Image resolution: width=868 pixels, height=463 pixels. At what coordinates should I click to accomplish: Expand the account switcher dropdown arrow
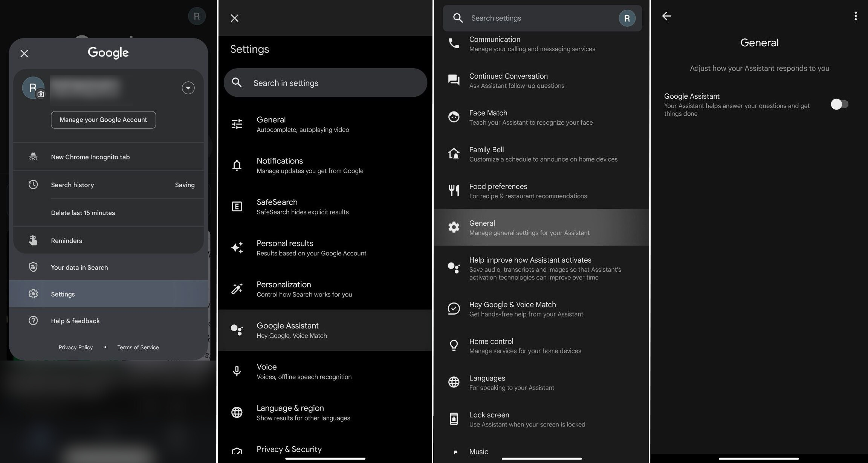tap(188, 88)
